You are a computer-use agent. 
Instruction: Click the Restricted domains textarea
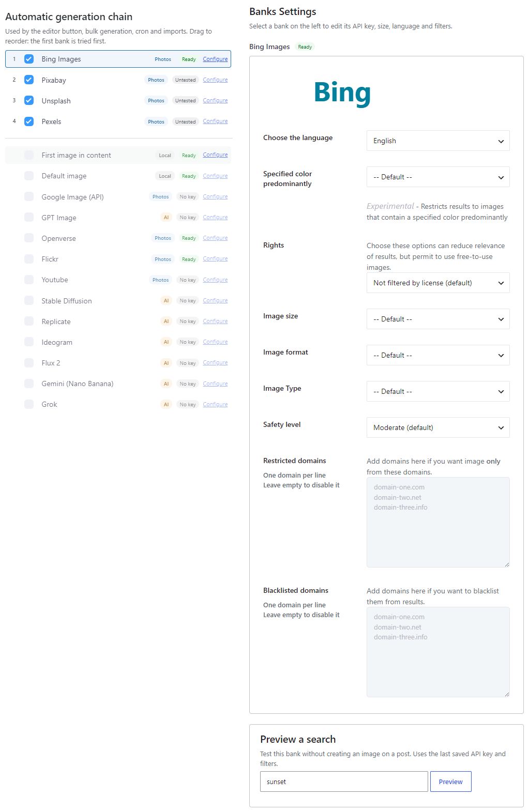[438, 522]
